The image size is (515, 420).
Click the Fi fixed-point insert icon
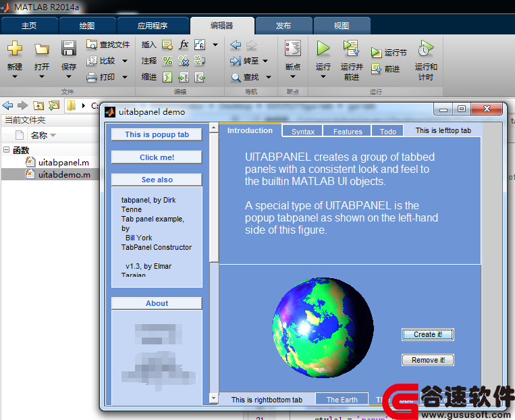(200, 45)
